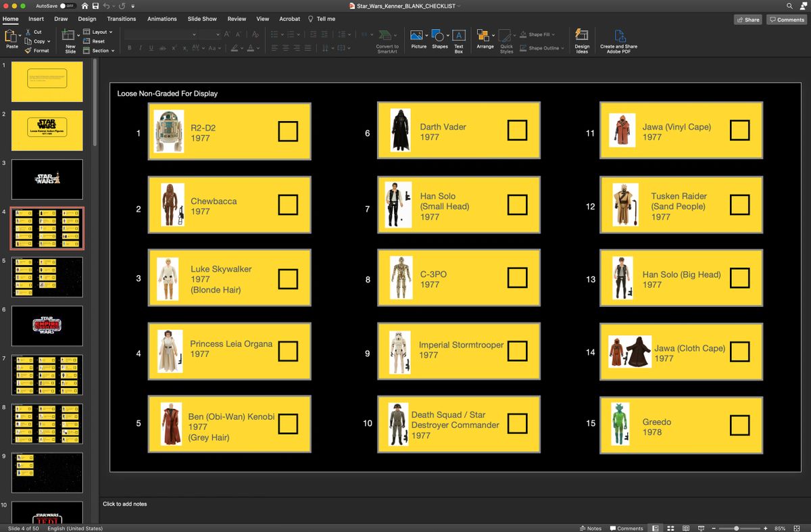Open the Layout dropdown

98,32
